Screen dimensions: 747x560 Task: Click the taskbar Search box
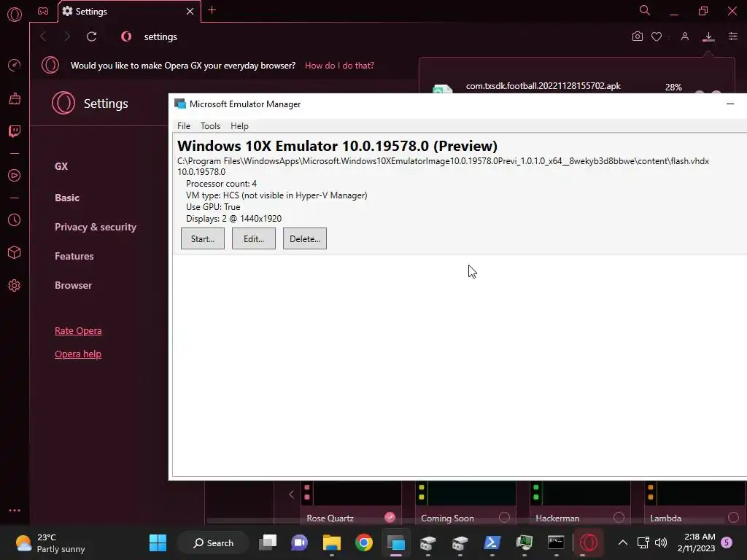pyautogui.click(x=213, y=542)
